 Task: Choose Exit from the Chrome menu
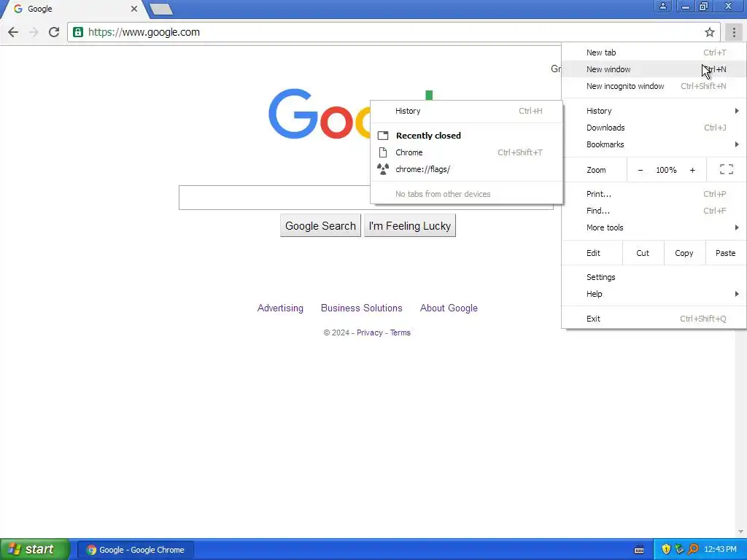[654, 319]
